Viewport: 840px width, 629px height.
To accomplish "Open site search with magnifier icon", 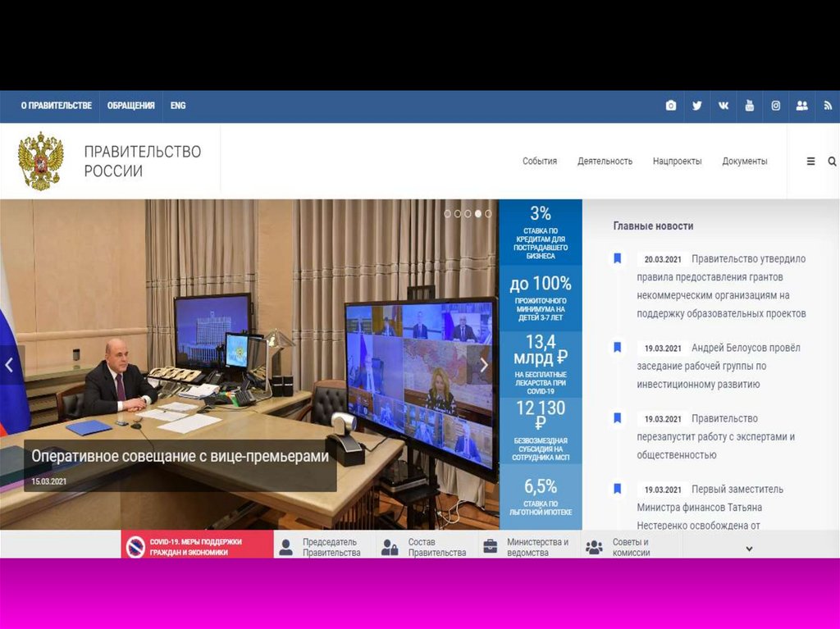I will (832, 162).
